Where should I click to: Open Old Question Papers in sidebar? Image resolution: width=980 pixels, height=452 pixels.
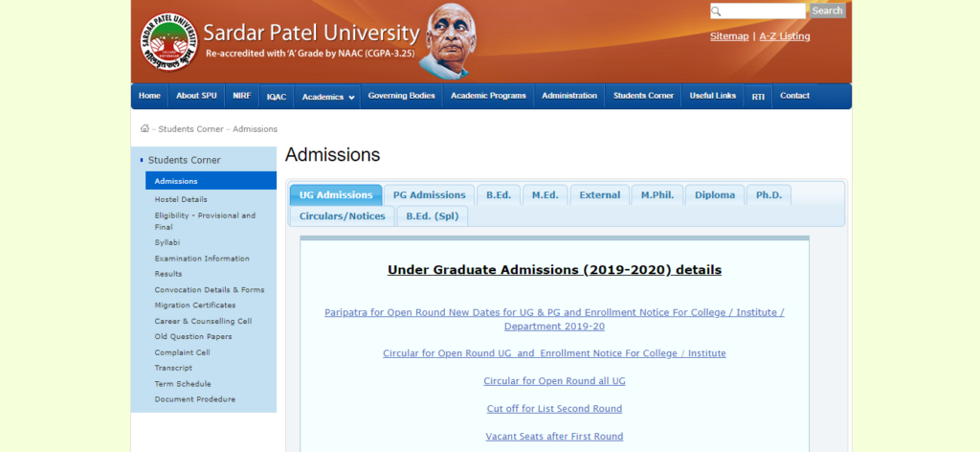[193, 336]
